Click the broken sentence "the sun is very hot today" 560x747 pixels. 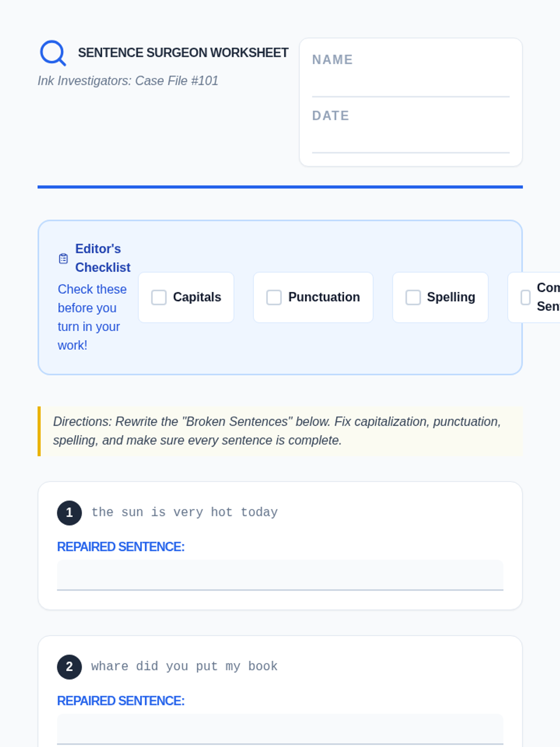pos(184,512)
